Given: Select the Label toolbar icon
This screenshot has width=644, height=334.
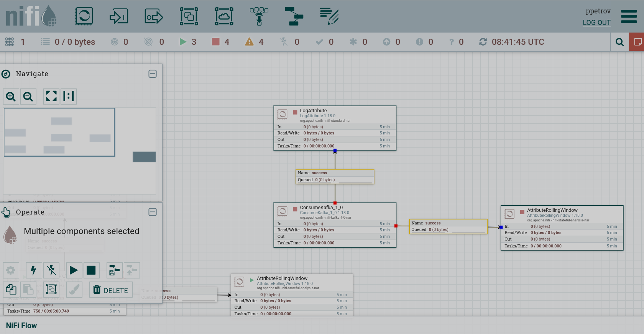Looking at the screenshot, I should click(x=329, y=16).
